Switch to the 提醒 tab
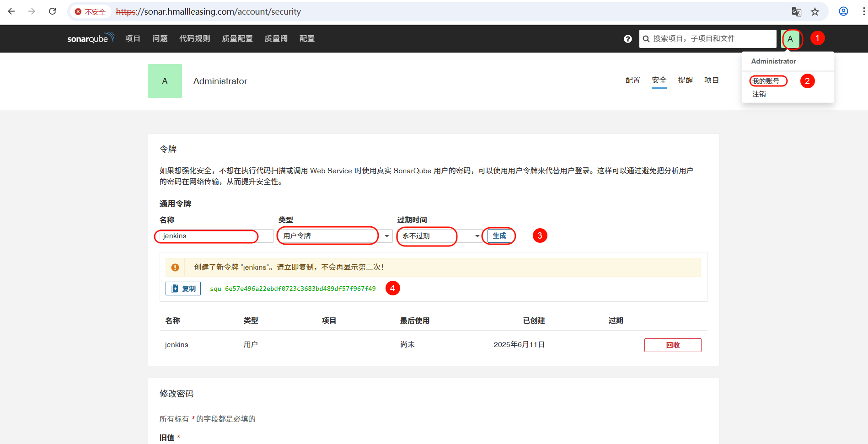 pyautogui.click(x=685, y=80)
